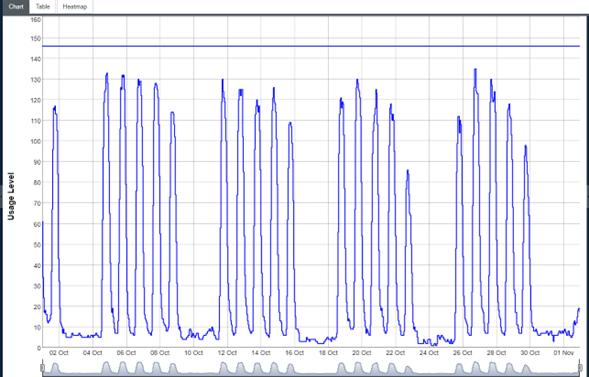The width and height of the screenshot is (589, 377).
Task: Open the Heatmap tab
Action: 75,7
